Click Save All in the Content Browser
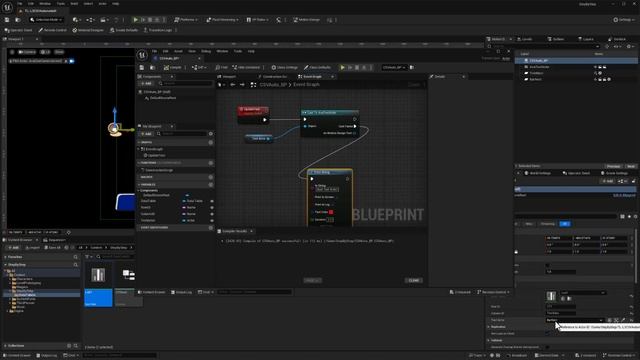Image resolution: width=640 pixels, height=360 pixels. (x=52, y=248)
